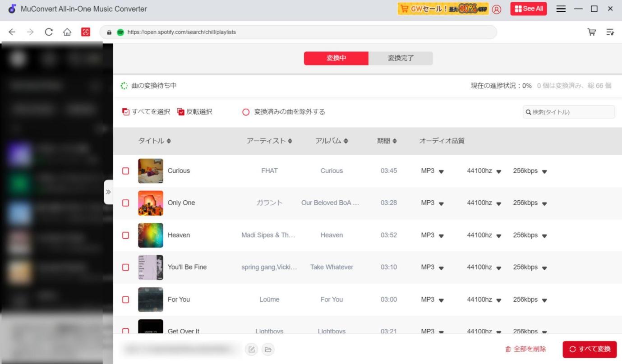The image size is (622, 364).
Task: Open MP3 format dropdown for Only One
Action: tap(432, 203)
